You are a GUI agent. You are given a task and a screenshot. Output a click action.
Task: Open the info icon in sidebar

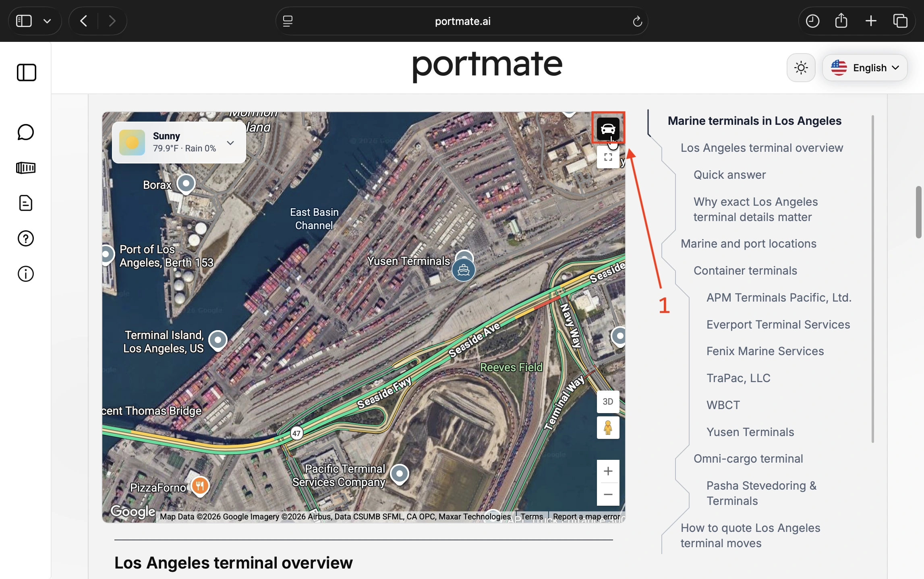click(26, 274)
